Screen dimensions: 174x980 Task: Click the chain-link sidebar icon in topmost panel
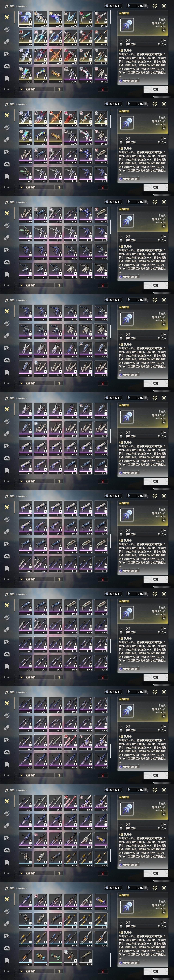pyautogui.click(x=7, y=42)
